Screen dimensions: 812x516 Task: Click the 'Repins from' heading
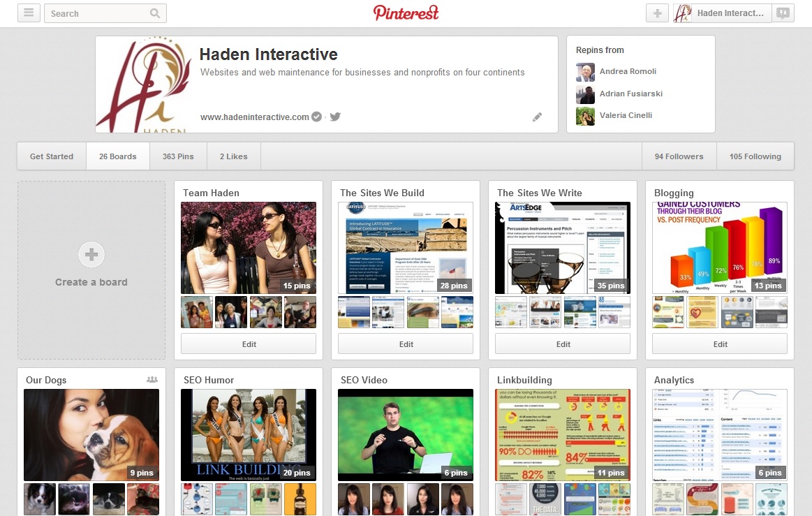click(600, 50)
